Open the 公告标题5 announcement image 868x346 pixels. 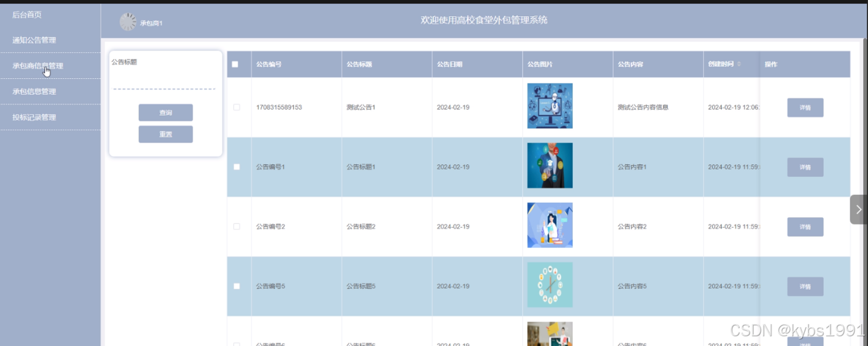coord(549,285)
